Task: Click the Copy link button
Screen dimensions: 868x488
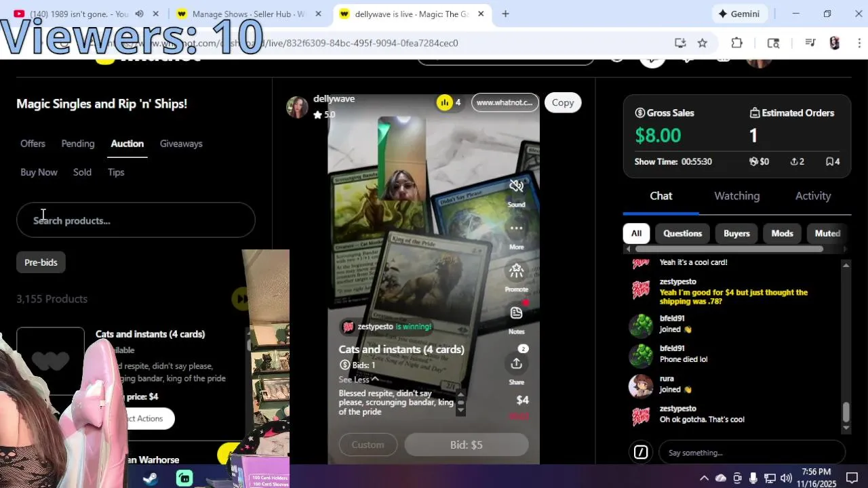Action: (563, 102)
